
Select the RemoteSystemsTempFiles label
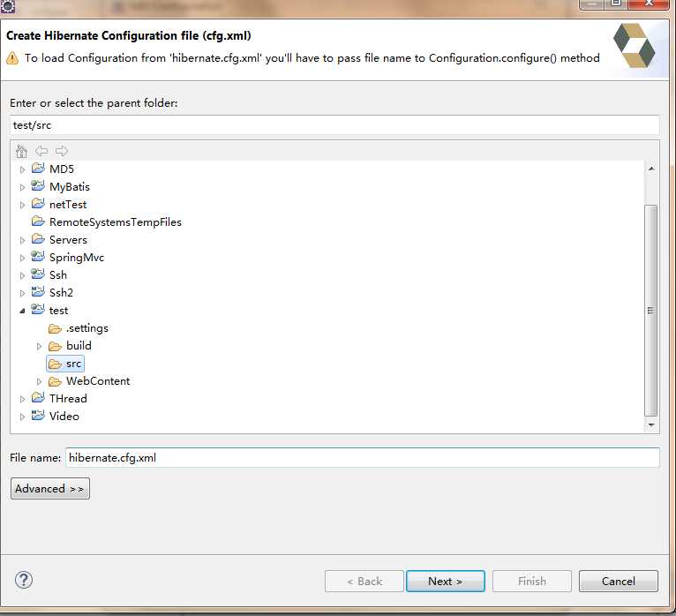coord(116,222)
